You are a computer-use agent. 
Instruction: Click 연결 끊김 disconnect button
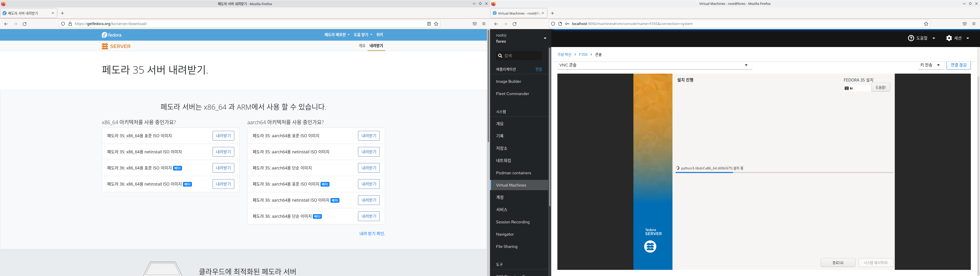click(958, 65)
